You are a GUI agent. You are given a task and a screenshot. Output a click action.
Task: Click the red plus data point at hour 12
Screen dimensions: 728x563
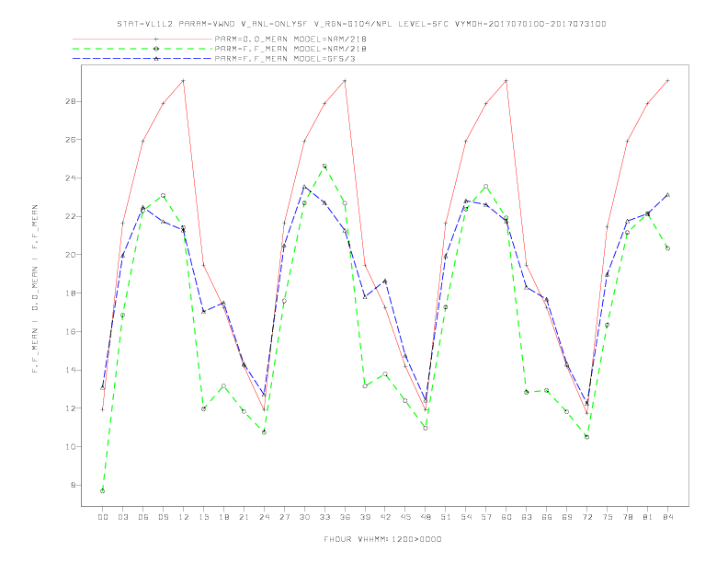click(x=184, y=80)
